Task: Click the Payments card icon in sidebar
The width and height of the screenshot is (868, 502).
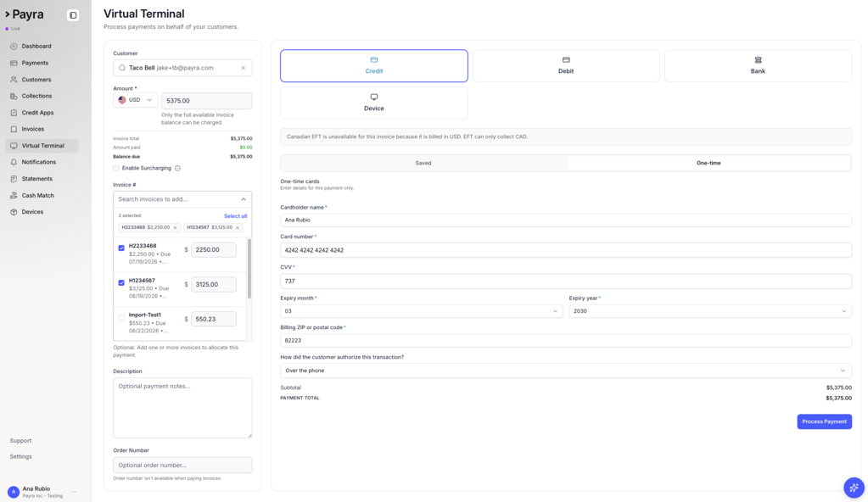Action: pyautogui.click(x=14, y=63)
